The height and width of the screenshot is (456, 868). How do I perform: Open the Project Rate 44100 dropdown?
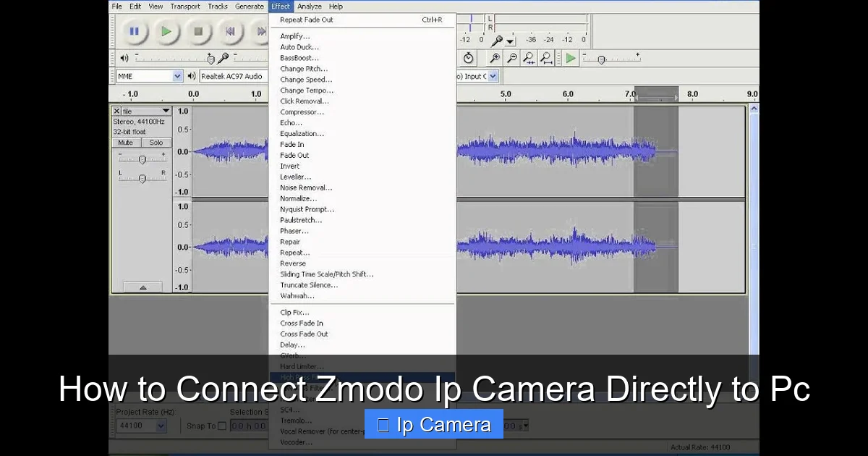(x=141, y=426)
